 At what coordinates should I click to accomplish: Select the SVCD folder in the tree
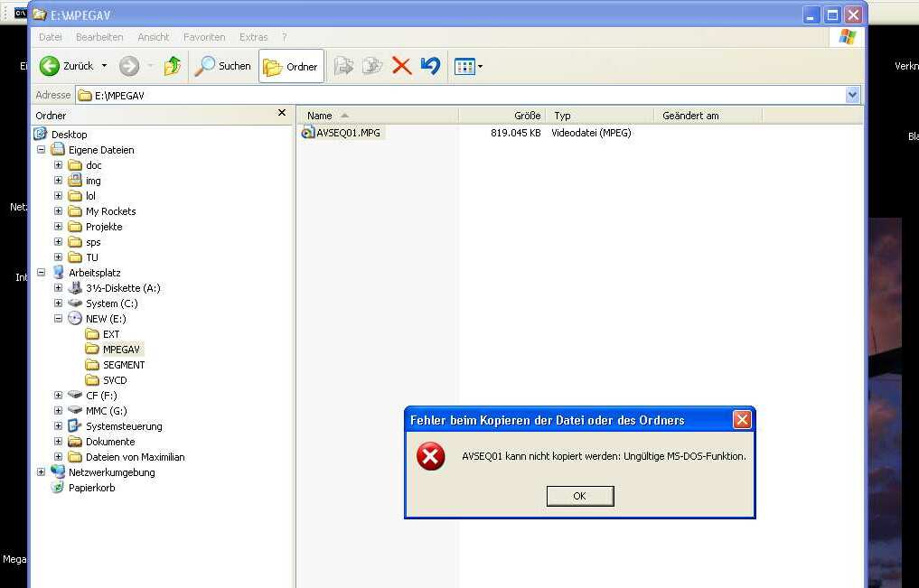tap(117, 379)
